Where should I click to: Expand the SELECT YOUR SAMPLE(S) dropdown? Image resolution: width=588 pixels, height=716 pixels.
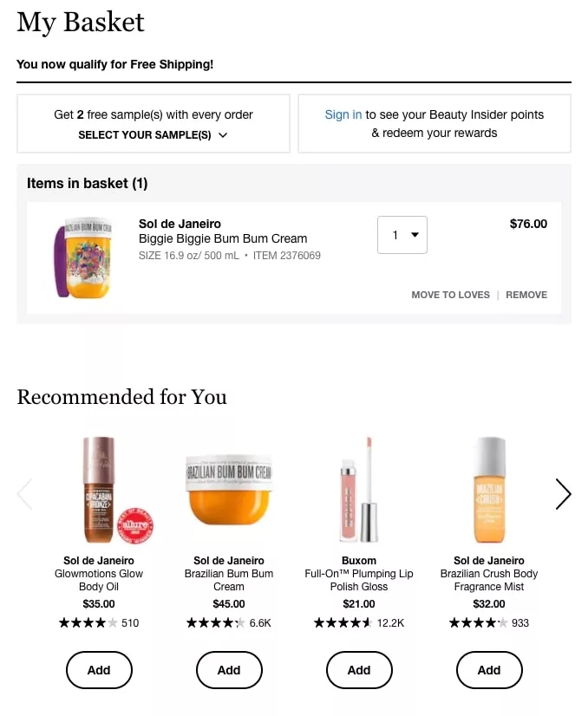point(153,136)
